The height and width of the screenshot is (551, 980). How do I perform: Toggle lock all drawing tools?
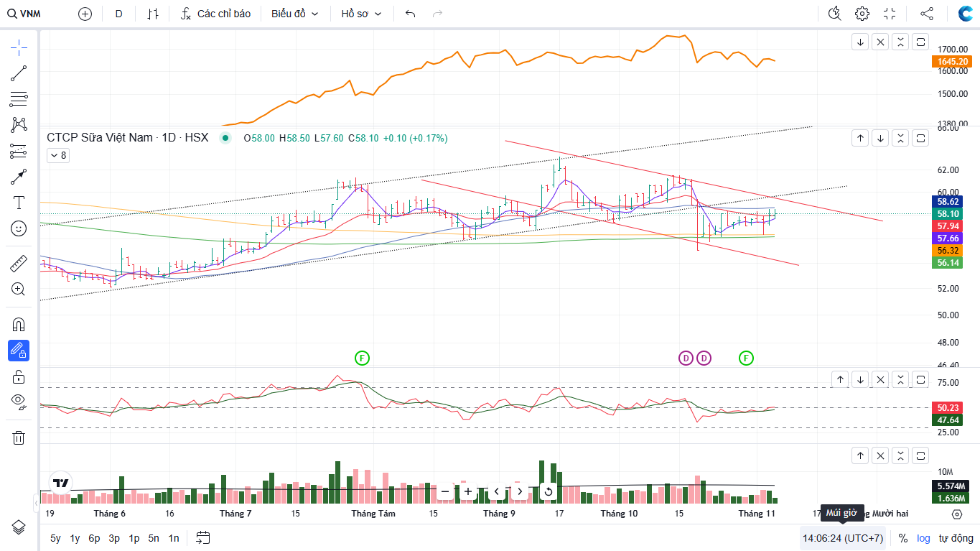(19, 376)
